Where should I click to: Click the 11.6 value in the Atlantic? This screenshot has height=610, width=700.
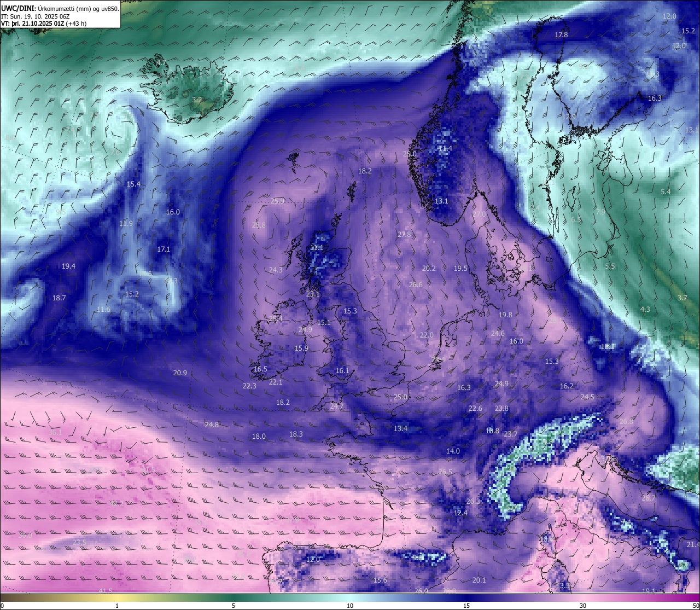pos(103,309)
